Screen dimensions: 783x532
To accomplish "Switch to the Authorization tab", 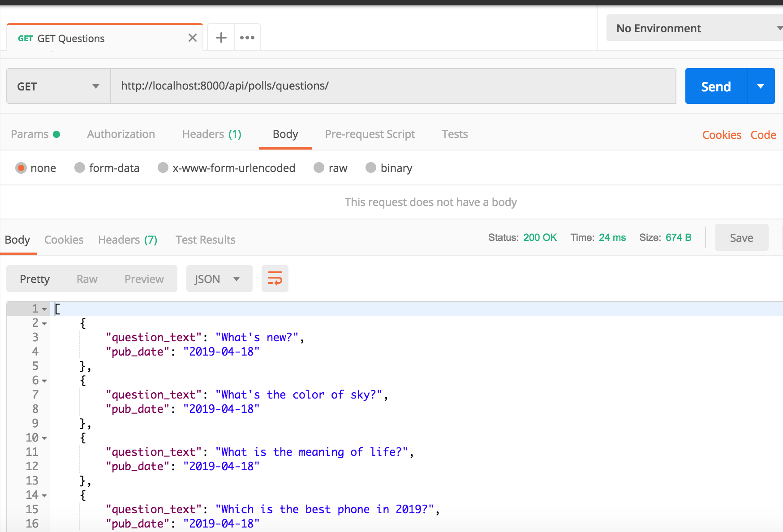I will point(121,134).
